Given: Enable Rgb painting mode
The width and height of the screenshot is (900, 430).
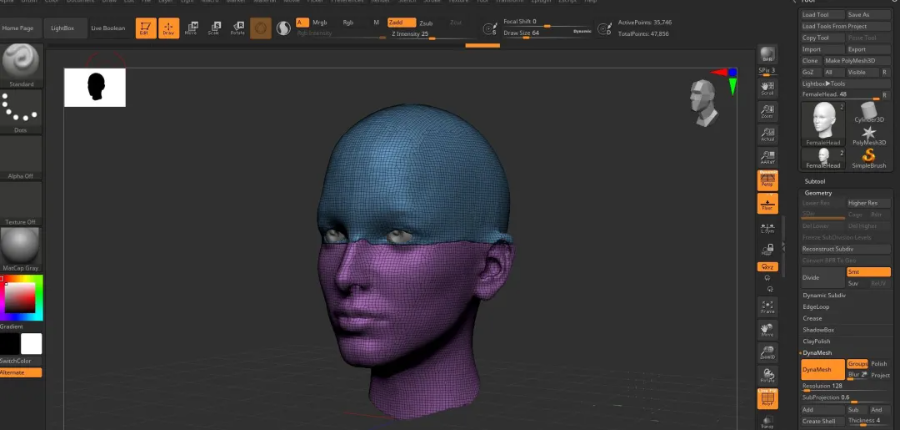Looking at the screenshot, I should (x=348, y=22).
